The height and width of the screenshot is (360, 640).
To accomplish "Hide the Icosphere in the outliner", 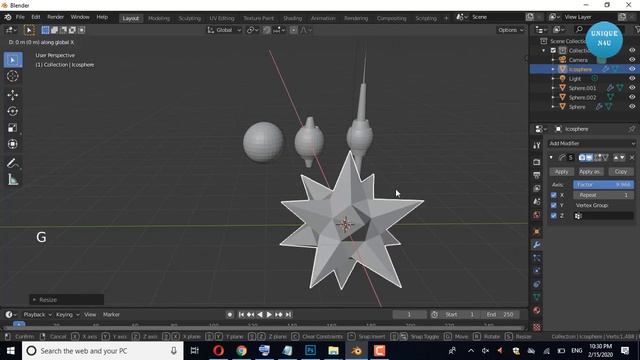I will (x=632, y=69).
